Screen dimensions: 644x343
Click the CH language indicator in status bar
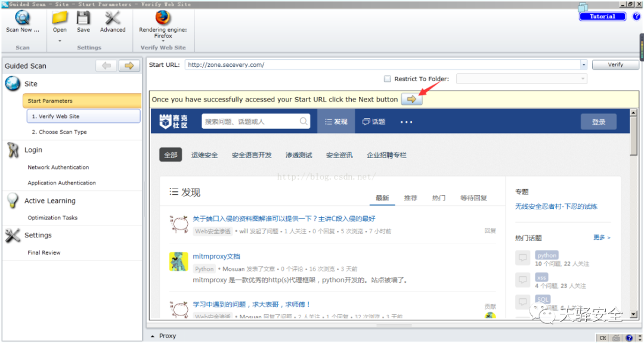coord(602,338)
